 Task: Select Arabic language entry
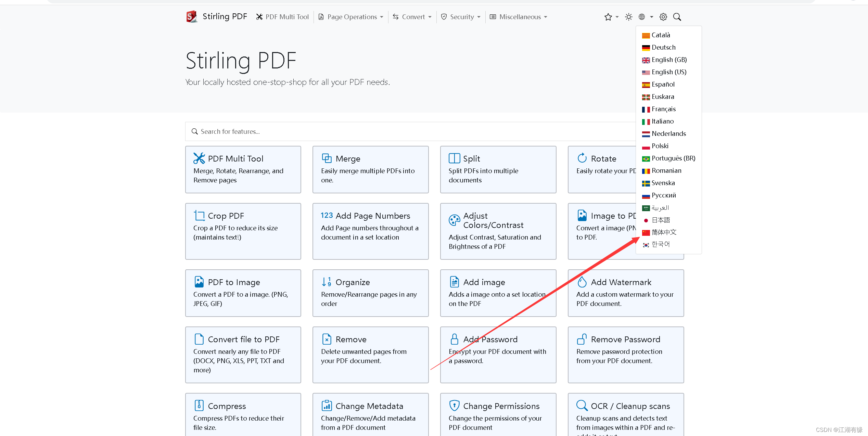click(668, 207)
